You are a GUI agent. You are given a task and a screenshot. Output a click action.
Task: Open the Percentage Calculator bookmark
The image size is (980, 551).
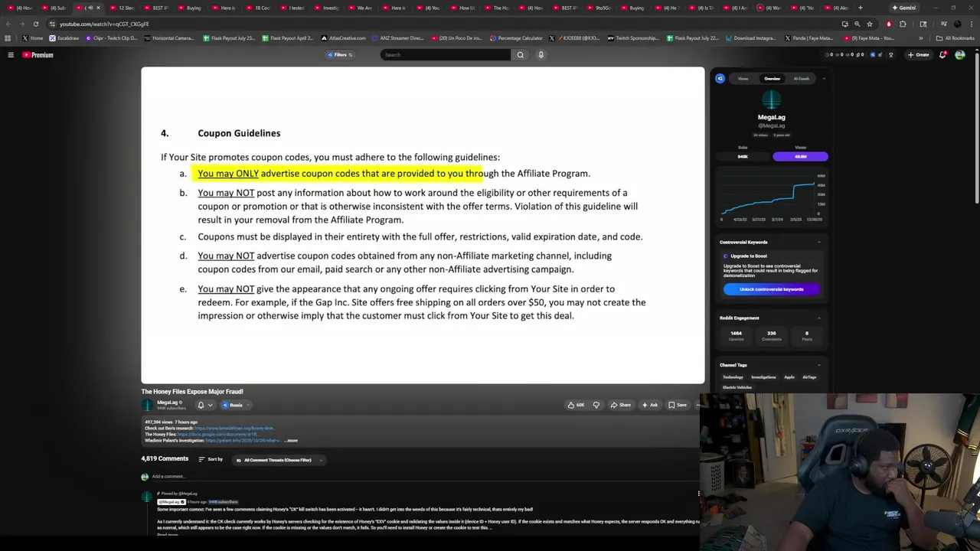[516, 37]
